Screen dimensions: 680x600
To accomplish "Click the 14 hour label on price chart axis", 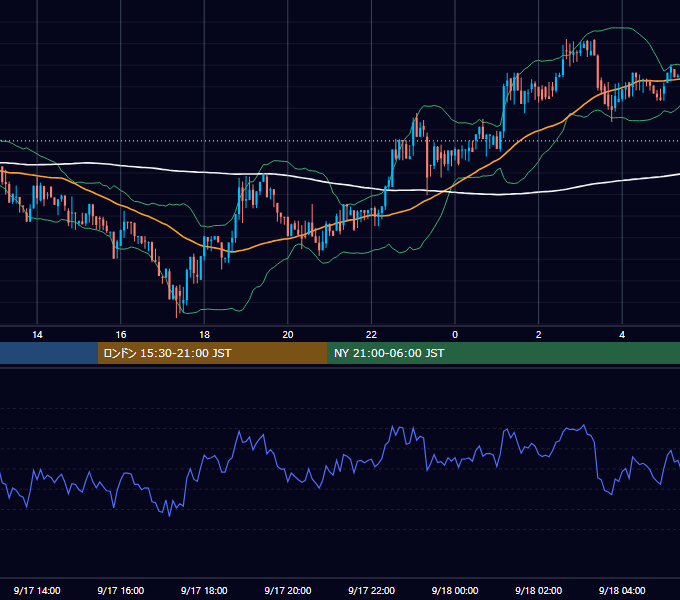I will point(37,335).
